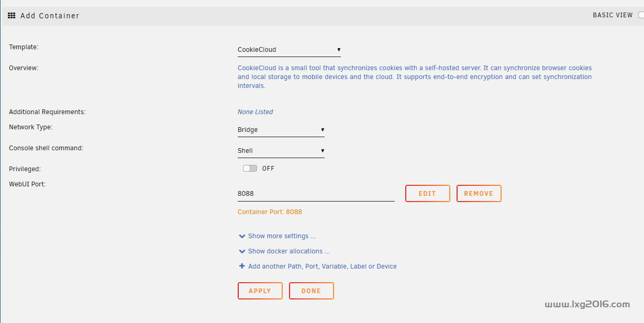Open the Network Type dropdown set to Bridge

(281, 130)
